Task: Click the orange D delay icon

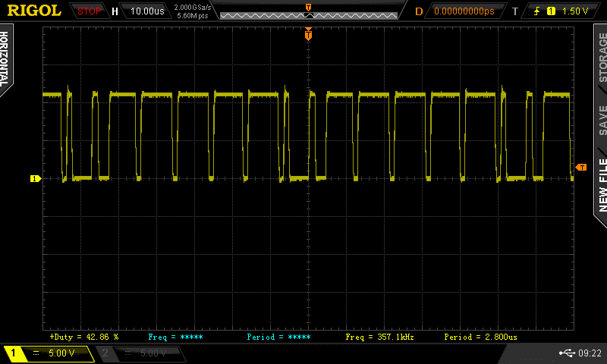Action: click(x=419, y=11)
